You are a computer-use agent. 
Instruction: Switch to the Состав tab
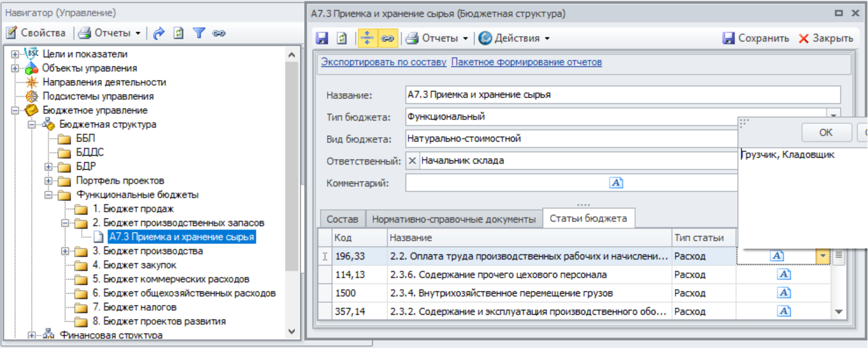[342, 219]
